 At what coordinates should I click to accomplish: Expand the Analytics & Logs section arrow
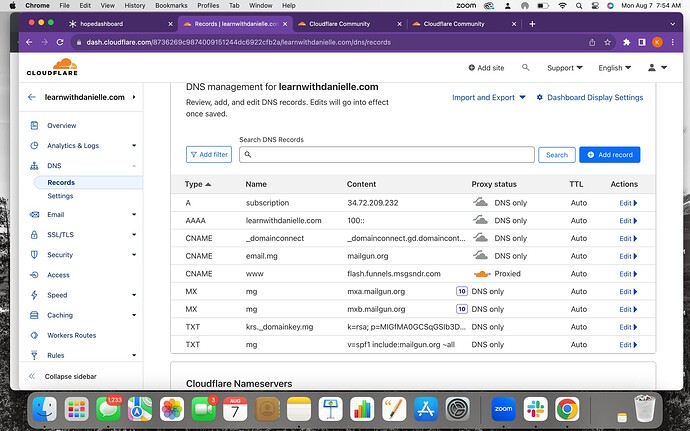click(x=134, y=145)
